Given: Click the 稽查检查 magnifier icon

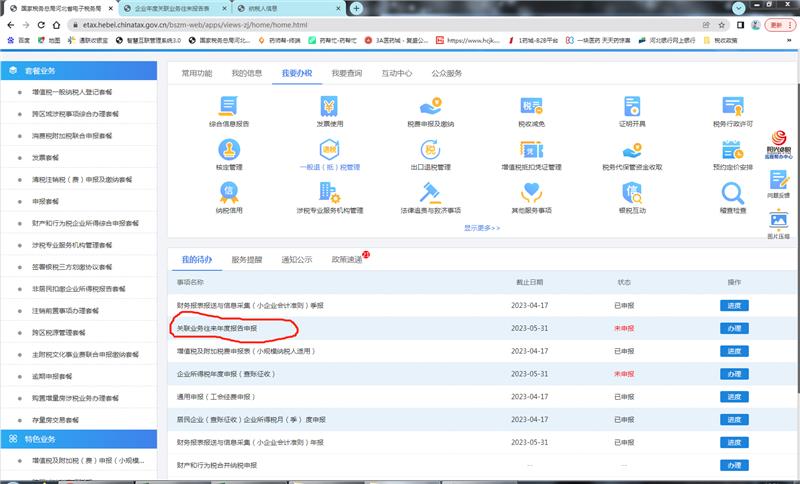Looking at the screenshot, I should pos(732,192).
